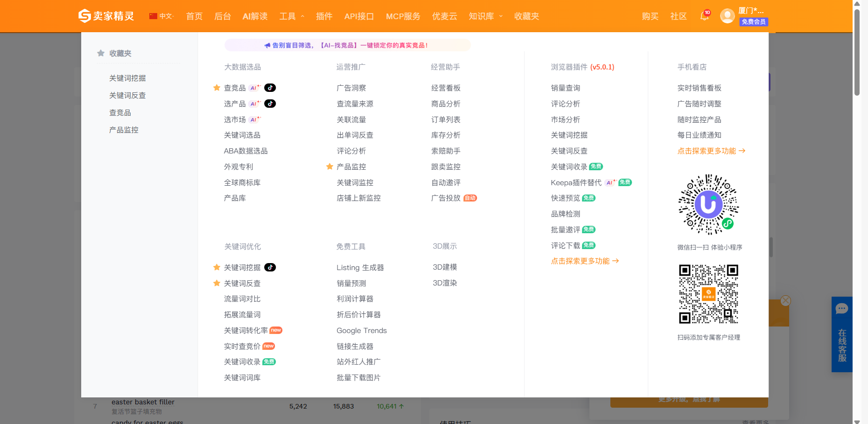868x424 pixels.
Task: Open the 在线客服 chat widget
Action: [841, 334]
